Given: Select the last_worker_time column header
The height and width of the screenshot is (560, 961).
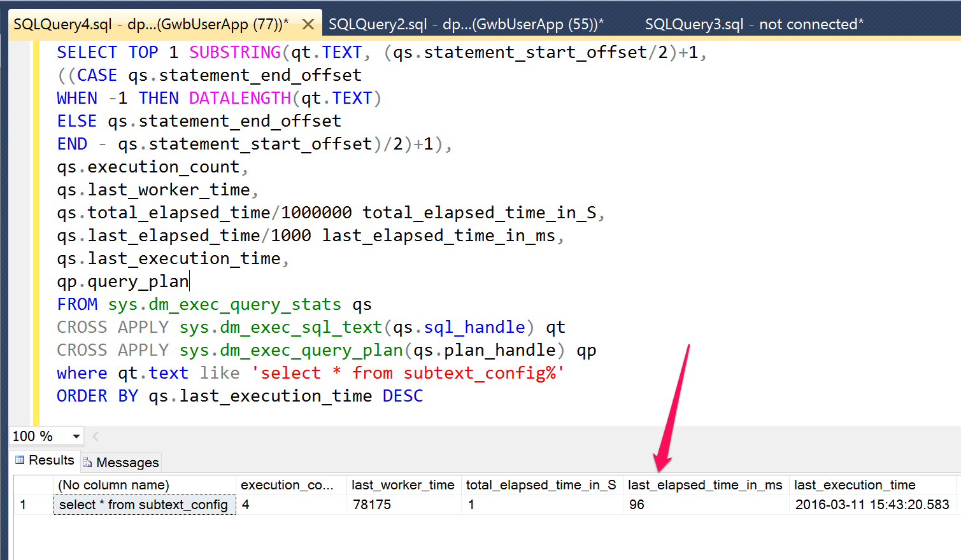Looking at the screenshot, I should tap(404, 485).
